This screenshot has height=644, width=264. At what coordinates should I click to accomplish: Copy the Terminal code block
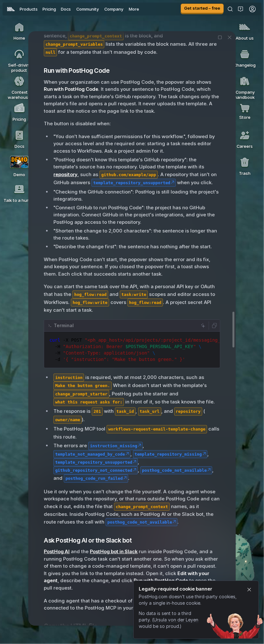pos(214,326)
